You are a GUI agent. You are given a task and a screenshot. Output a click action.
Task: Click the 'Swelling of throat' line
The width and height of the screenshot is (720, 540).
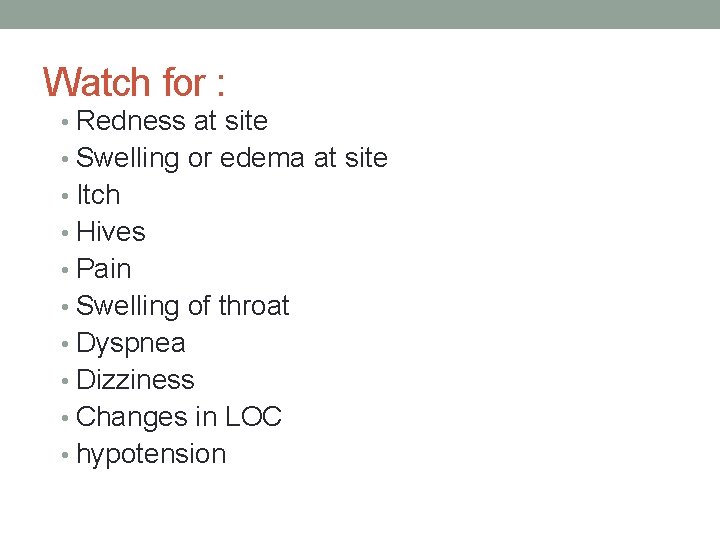coord(183,306)
